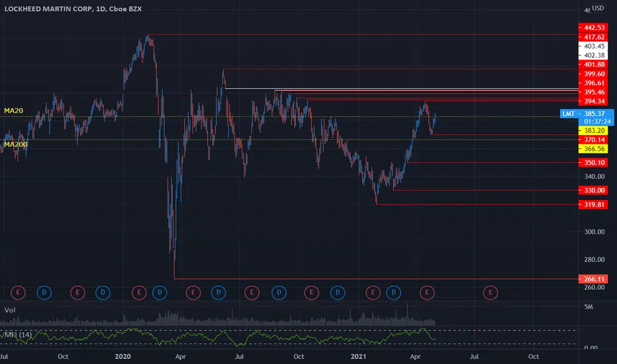Open the dividend D marker just before 2021
This screenshot has width=617, height=364.
338,293
